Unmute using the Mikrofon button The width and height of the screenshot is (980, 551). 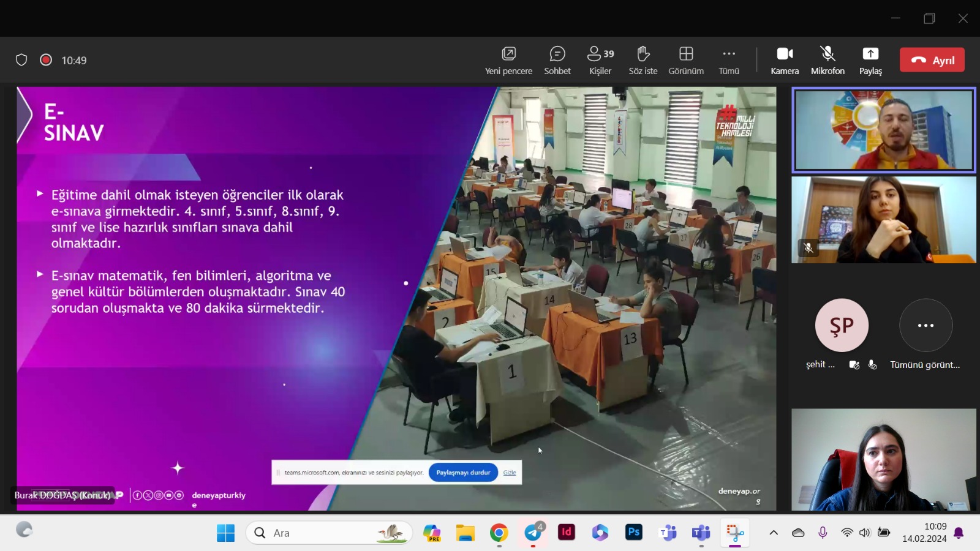point(827,60)
